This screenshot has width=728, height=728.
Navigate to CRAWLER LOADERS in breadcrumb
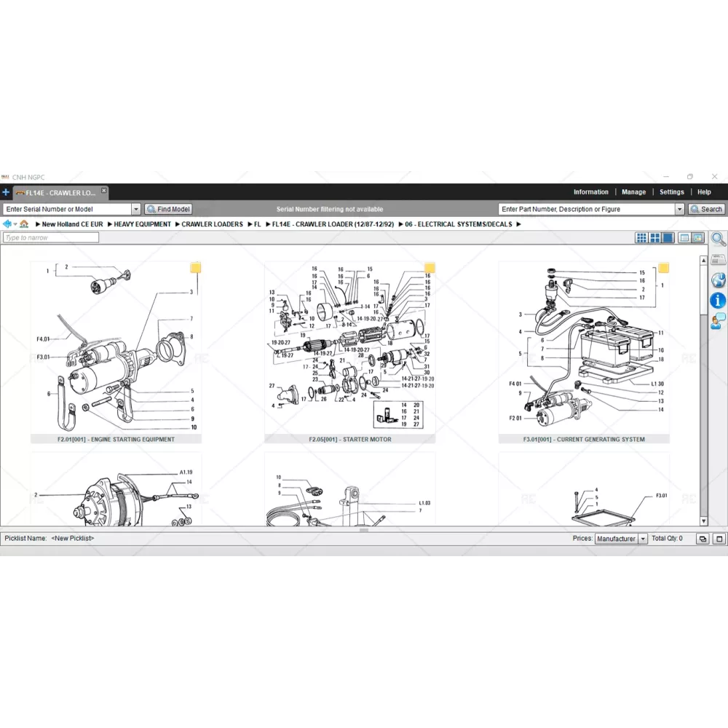212,224
